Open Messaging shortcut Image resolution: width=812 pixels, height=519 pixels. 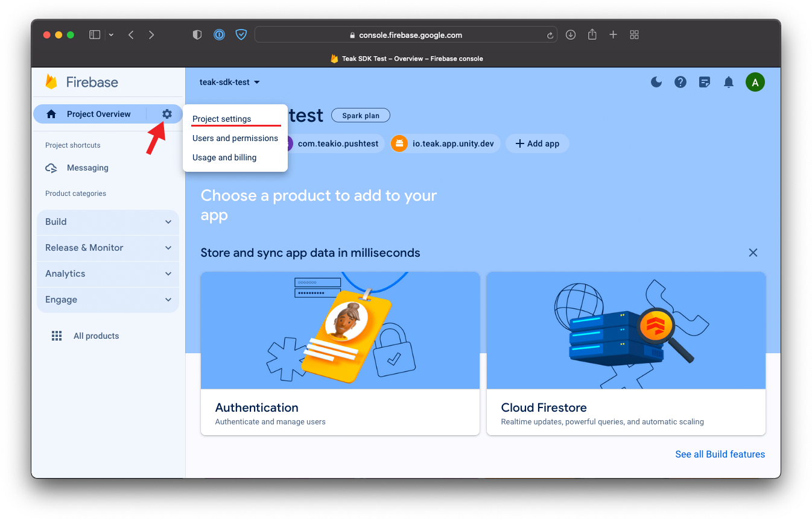tap(87, 168)
